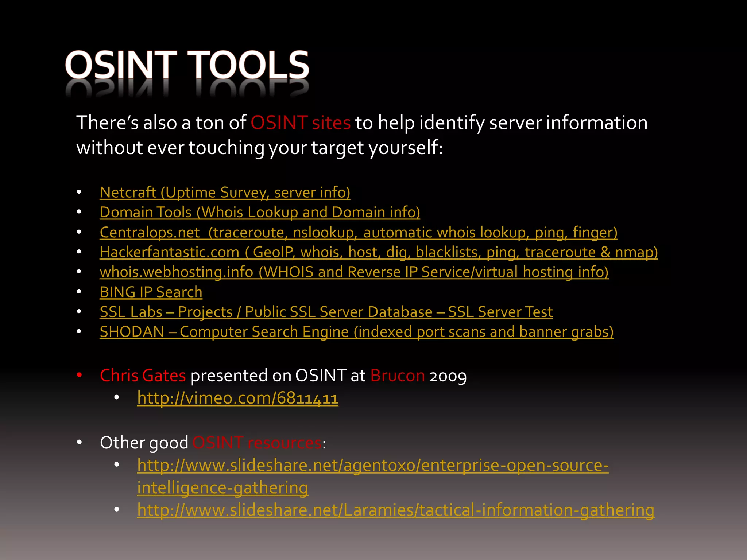Click 'without ever touching your target yourself' line
The width and height of the screenshot is (747, 560).
259,148
